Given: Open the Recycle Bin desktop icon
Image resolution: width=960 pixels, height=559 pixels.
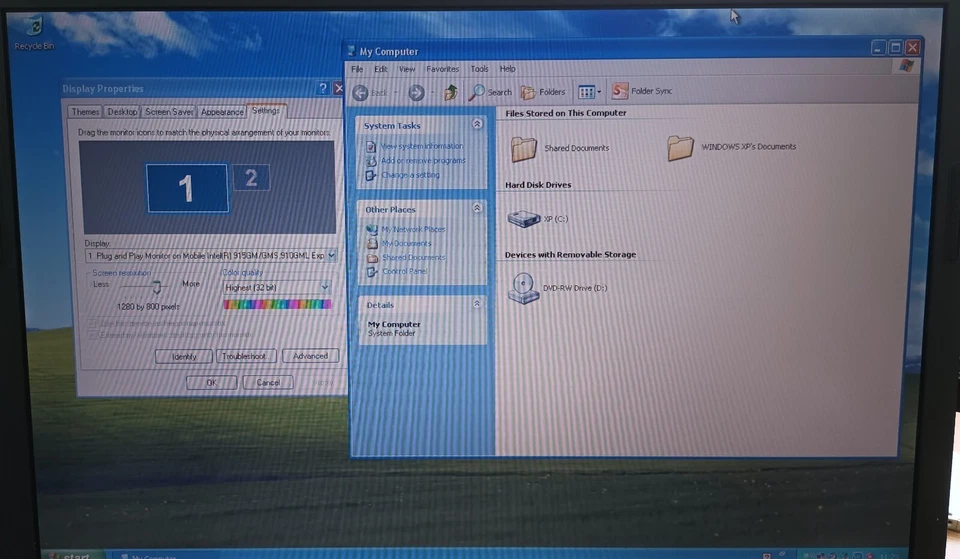Looking at the screenshot, I should tap(34, 33).
